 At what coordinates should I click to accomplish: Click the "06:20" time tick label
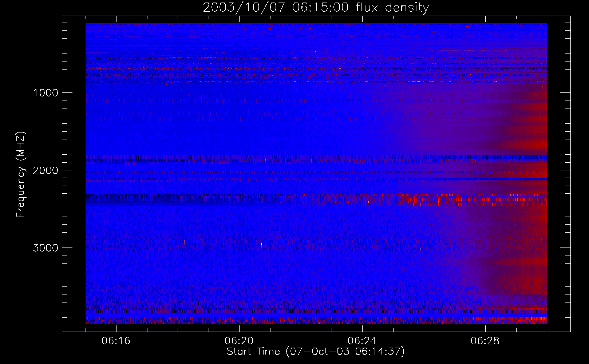pos(239,341)
